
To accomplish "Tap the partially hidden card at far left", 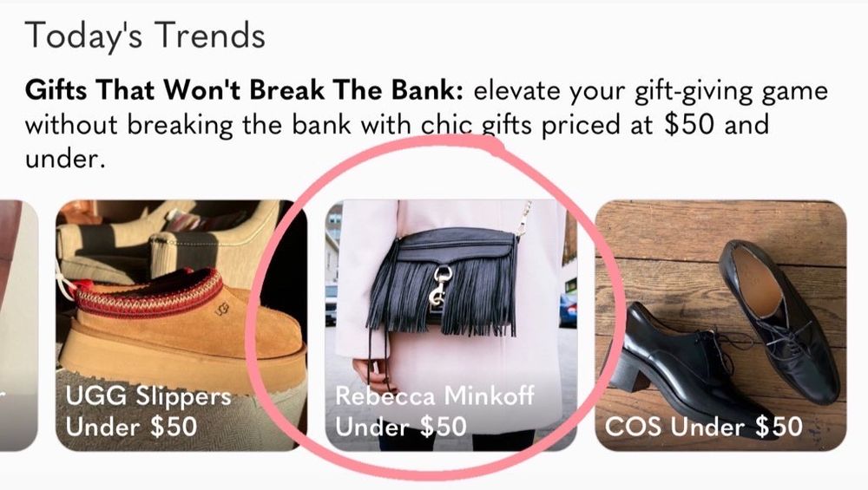I will pyautogui.click(x=18, y=325).
